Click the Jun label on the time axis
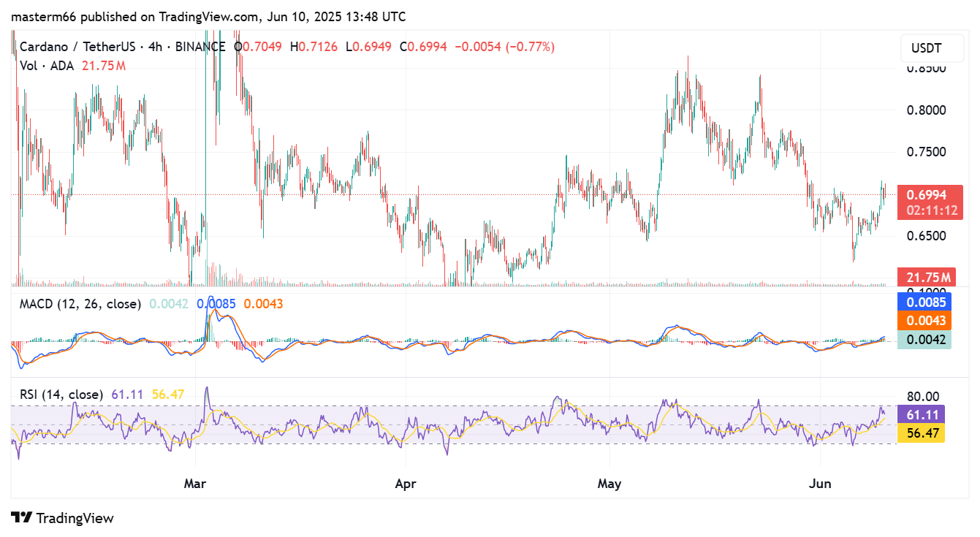 point(820,484)
